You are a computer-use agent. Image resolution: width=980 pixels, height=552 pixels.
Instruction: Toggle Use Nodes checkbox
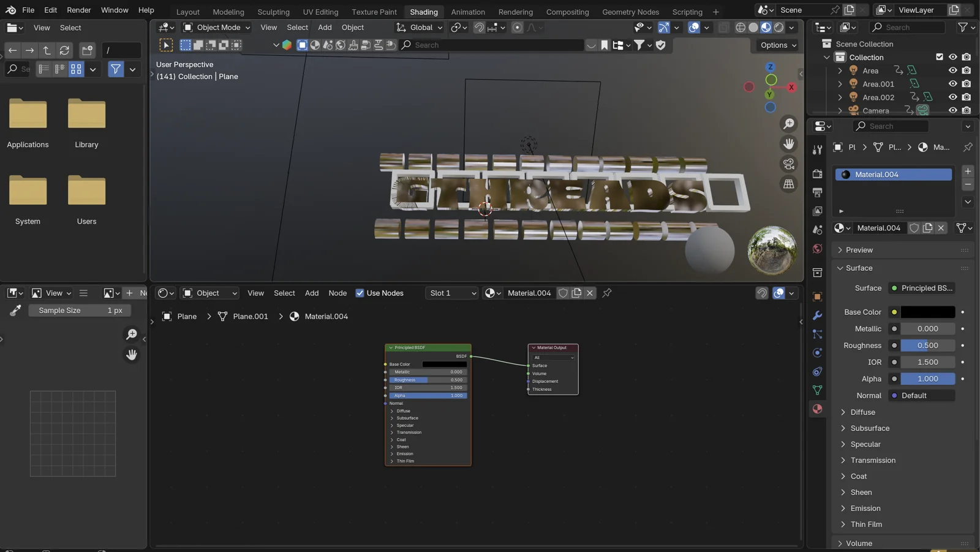point(360,293)
